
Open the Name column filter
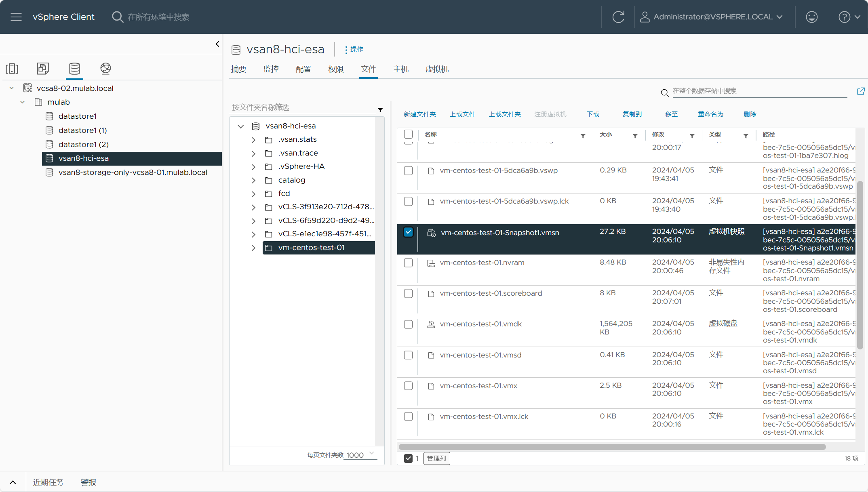coord(583,136)
